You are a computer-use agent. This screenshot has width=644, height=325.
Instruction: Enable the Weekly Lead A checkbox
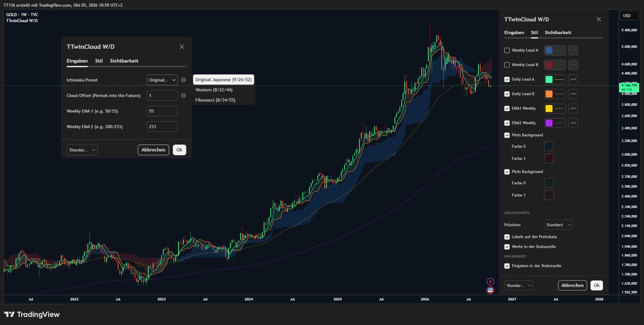pos(507,51)
